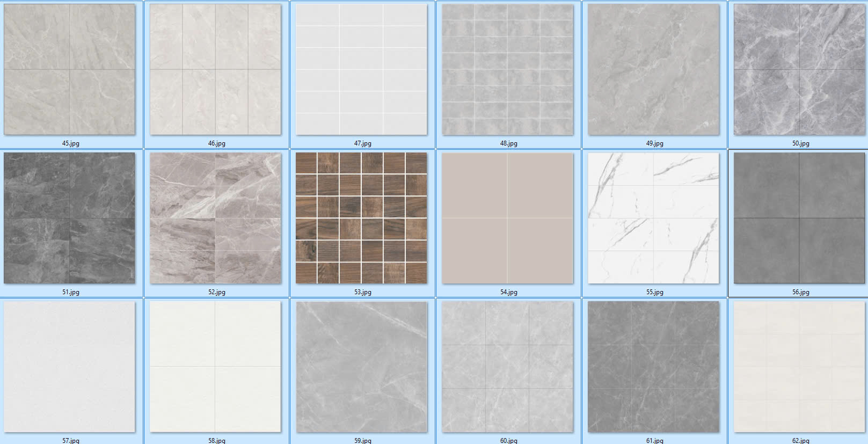Select the 54.jpg plain beige tile thumbnail
The image size is (868, 444).
pos(507,218)
